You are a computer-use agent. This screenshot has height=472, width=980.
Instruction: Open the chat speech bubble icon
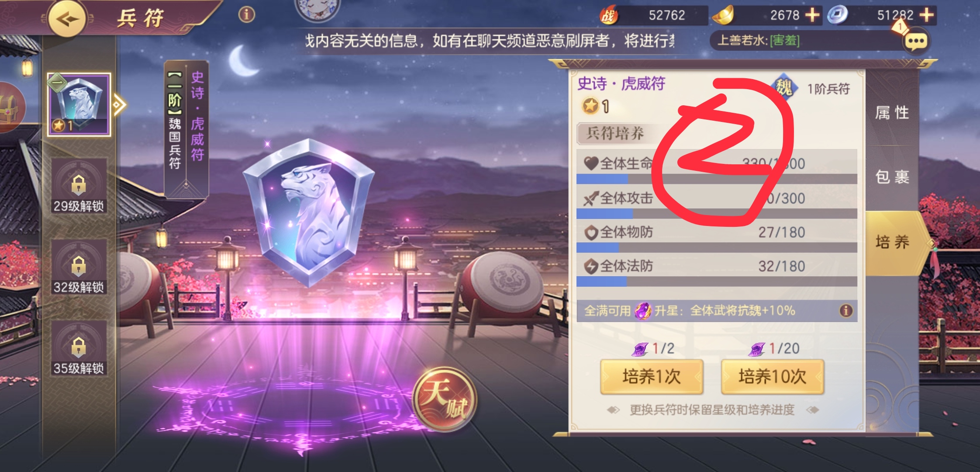click(x=916, y=42)
